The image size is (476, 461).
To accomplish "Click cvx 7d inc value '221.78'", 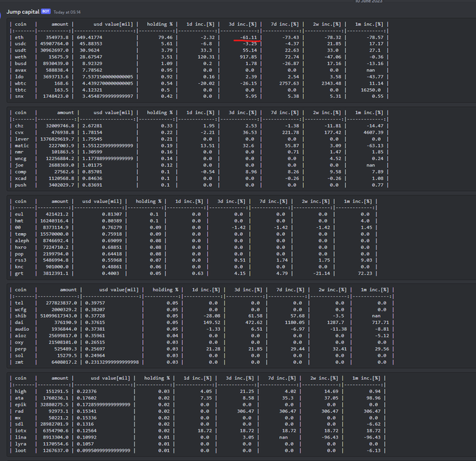I will [x=290, y=132].
